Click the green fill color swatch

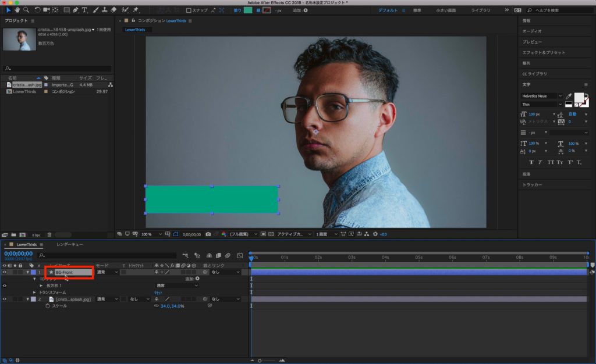[x=248, y=10]
